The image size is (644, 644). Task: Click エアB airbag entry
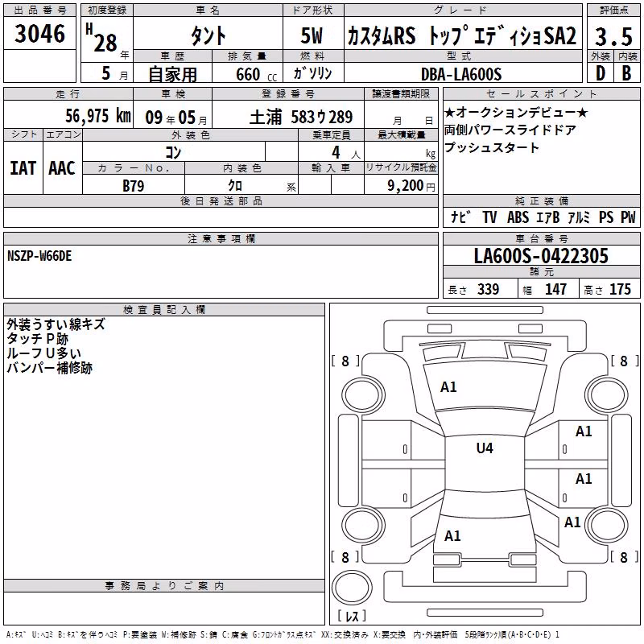(548, 217)
